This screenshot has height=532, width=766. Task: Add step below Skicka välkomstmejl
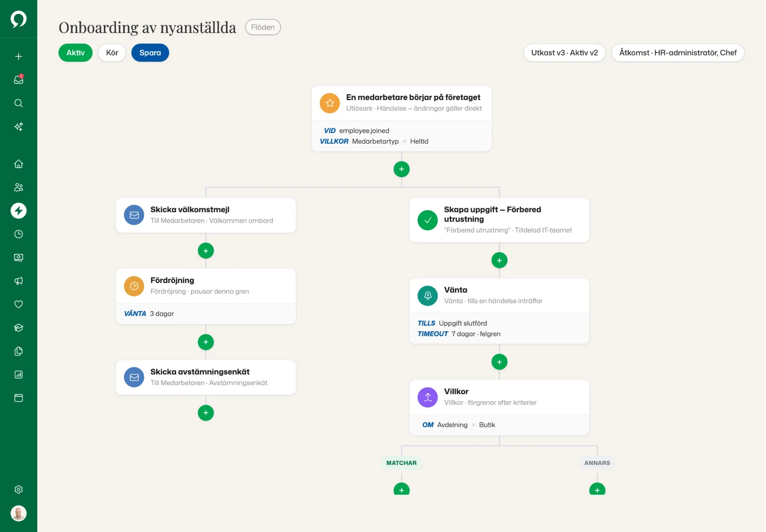coord(206,250)
